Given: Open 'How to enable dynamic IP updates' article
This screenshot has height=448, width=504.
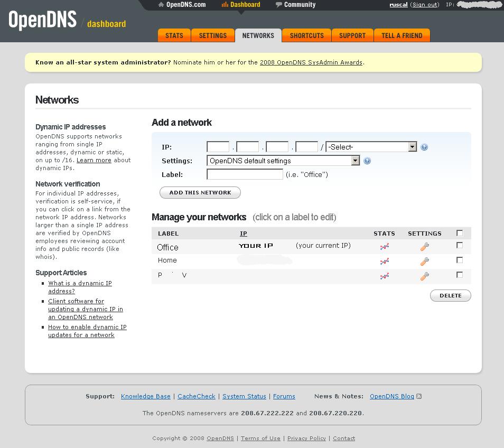Looking at the screenshot, I should pyautogui.click(x=87, y=331).
